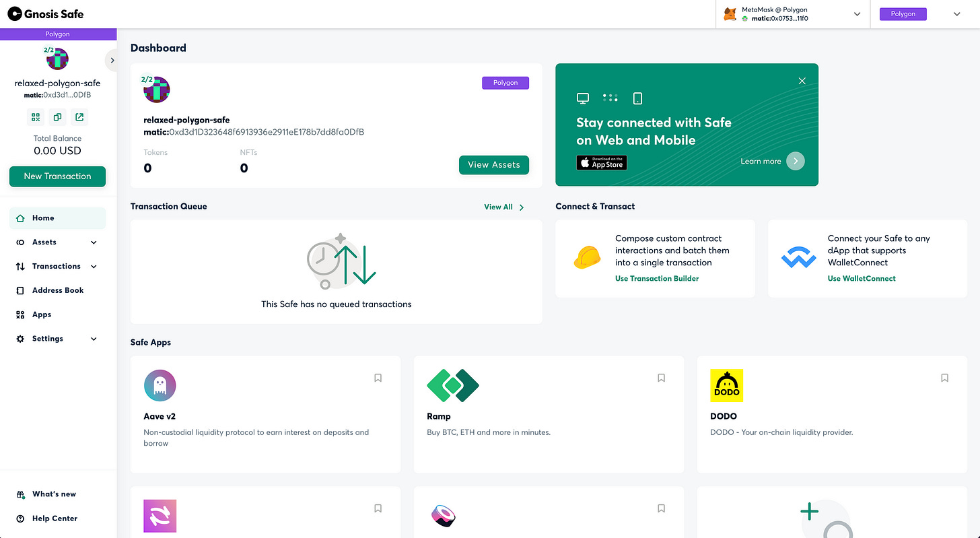This screenshot has width=980, height=538.
Task: Bookmark the pink swap arrows app
Action: point(378,508)
